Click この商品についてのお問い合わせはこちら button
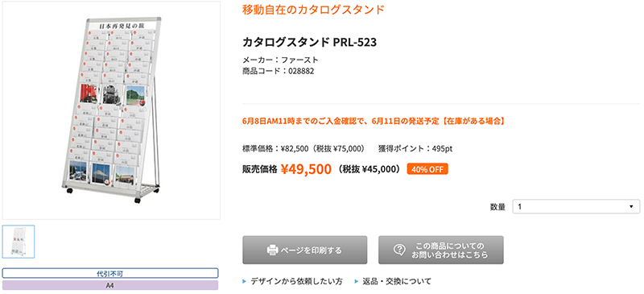This screenshot has width=644, height=294. (440, 250)
